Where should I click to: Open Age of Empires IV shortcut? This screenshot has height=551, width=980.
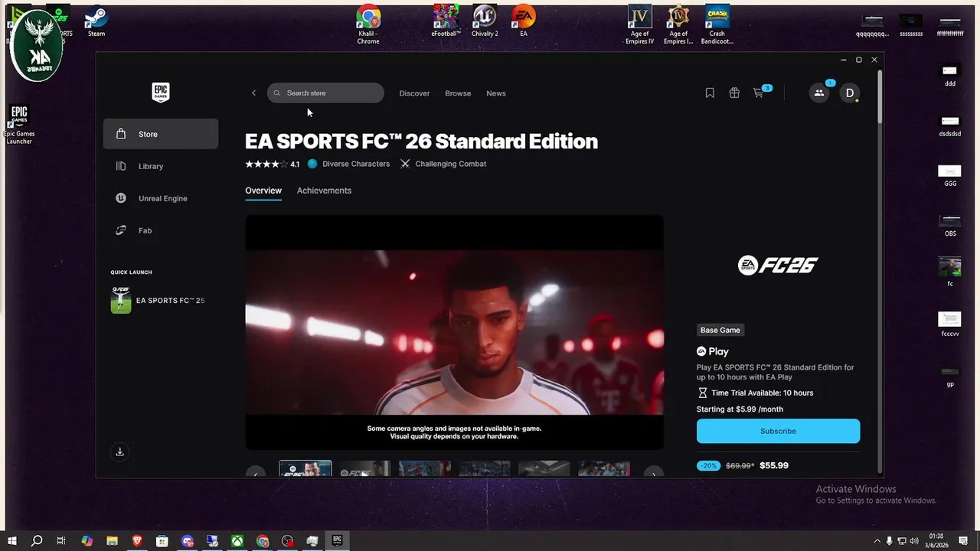[x=639, y=24]
